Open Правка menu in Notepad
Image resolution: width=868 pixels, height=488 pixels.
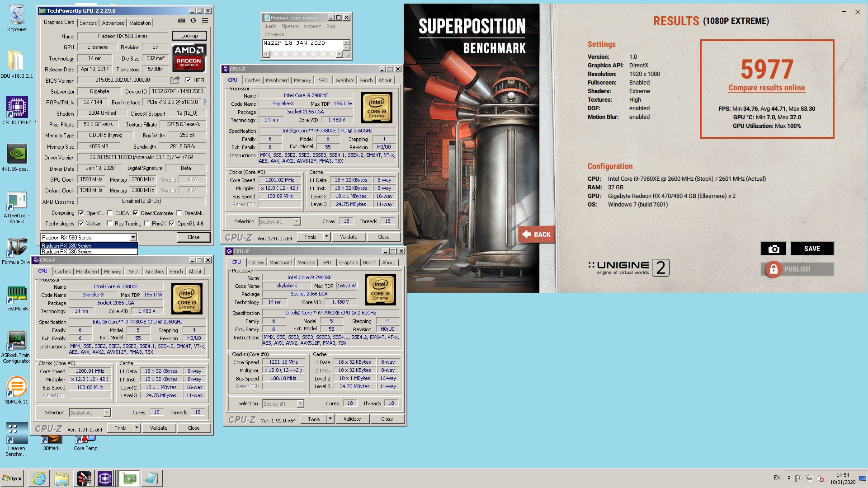point(290,26)
